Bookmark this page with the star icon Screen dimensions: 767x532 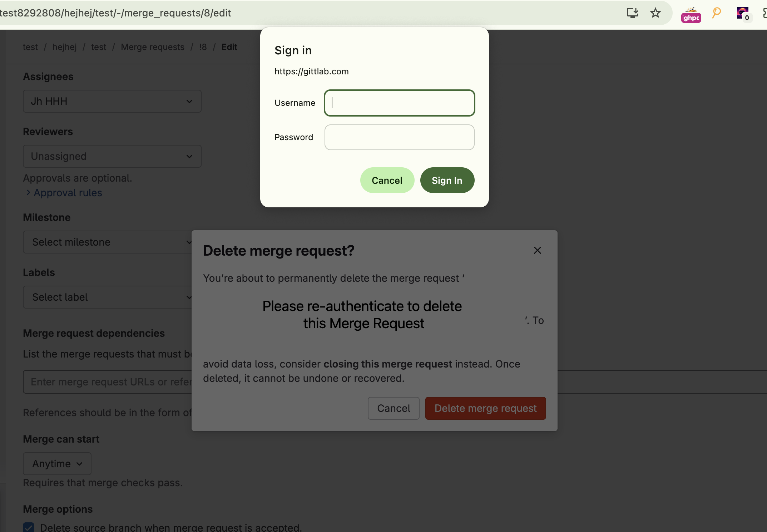point(655,13)
